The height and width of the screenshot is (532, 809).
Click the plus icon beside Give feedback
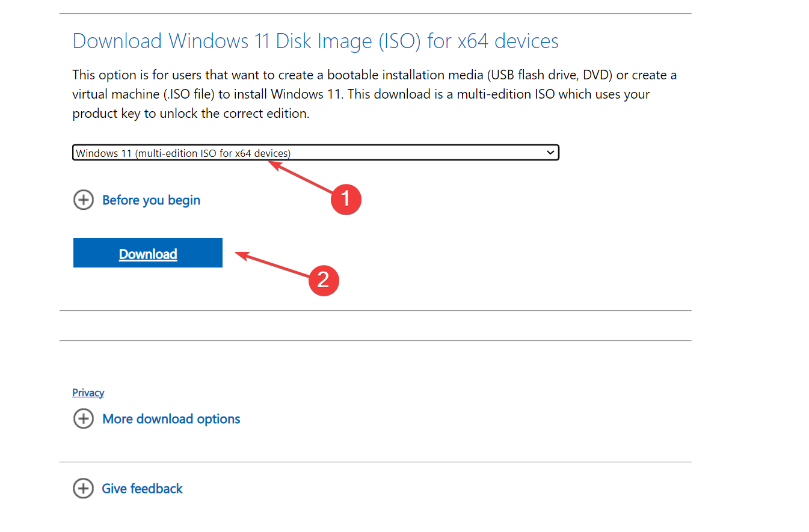coord(84,489)
